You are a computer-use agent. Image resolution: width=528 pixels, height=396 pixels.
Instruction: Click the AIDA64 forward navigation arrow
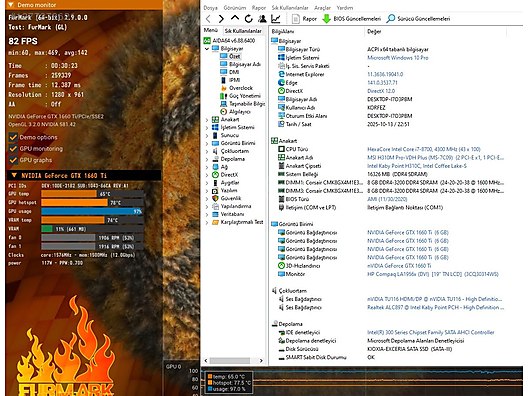click(221, 19)
